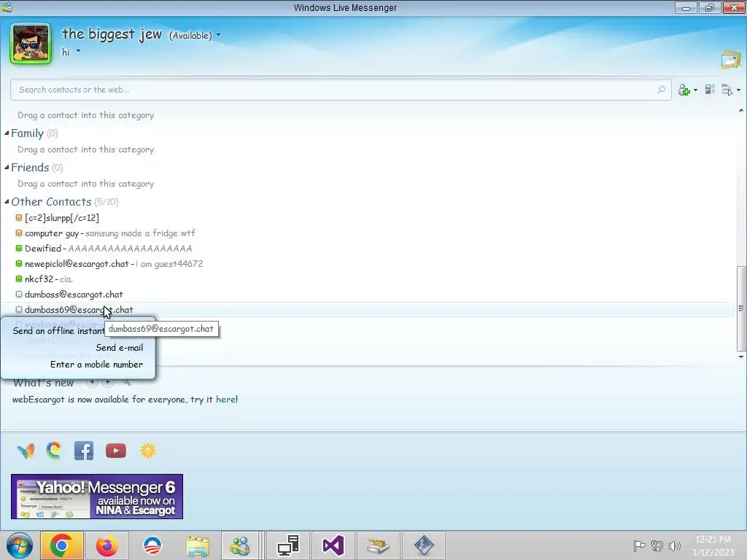This screenshot has width=747, height=560.
Task: Click the green status icon beside nkcf32
Action: click(19, 279)
